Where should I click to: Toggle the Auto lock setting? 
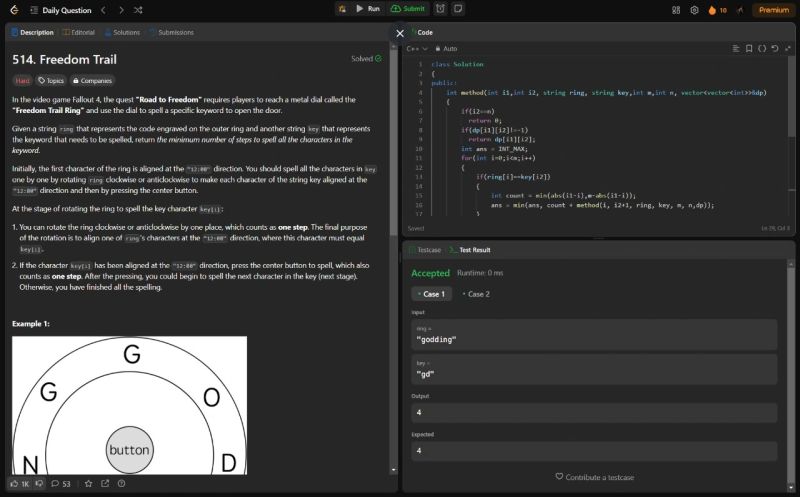[446, 48]
